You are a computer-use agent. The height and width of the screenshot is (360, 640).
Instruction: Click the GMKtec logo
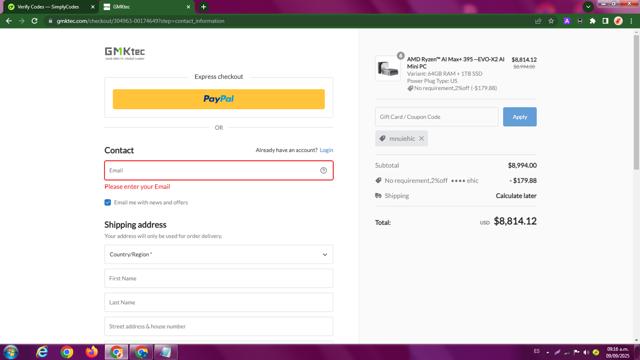[x=124, y=53]
